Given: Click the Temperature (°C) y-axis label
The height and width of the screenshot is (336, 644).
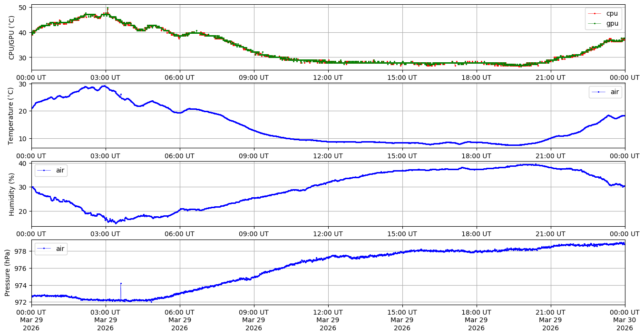Looking at the screenshot, I should [x=12, y=115].
